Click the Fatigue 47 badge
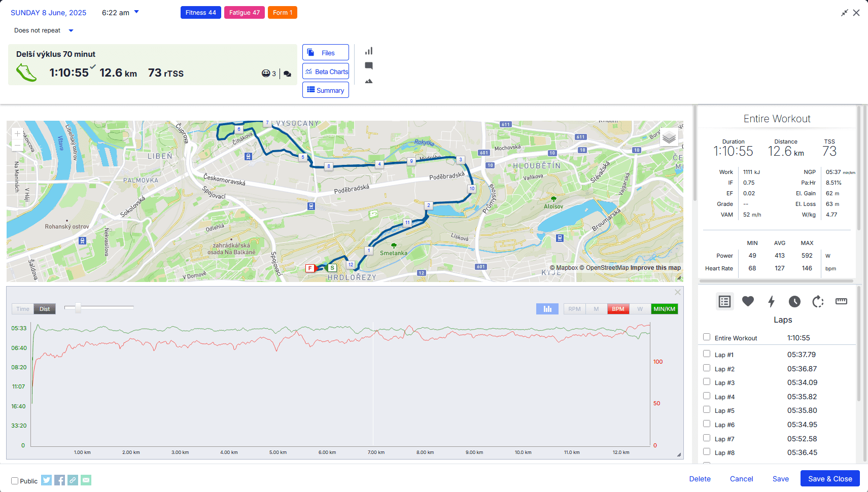 tap(244, 13)
